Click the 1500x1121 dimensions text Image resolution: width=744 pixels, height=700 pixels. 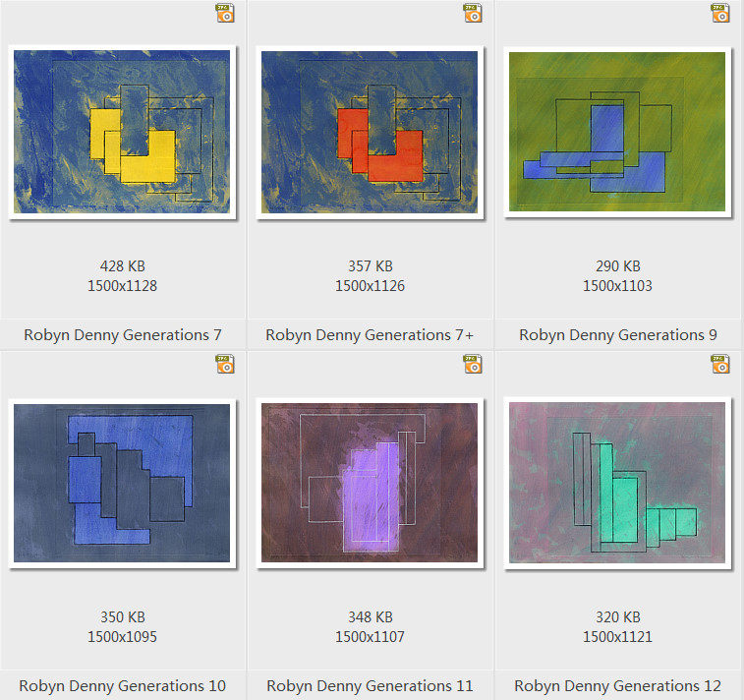[617, 636]
